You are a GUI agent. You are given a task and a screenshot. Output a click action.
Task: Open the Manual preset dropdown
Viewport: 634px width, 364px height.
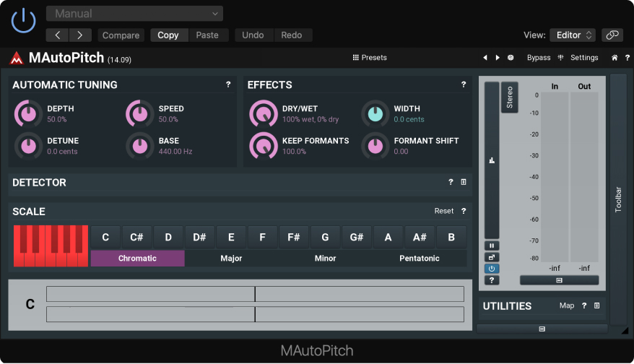[x=134, y=13]
